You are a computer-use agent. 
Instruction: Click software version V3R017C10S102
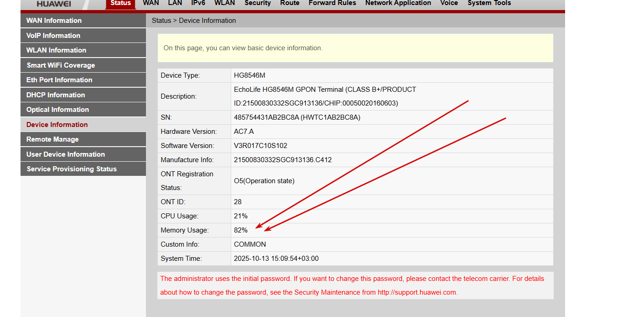pos(260,146)
